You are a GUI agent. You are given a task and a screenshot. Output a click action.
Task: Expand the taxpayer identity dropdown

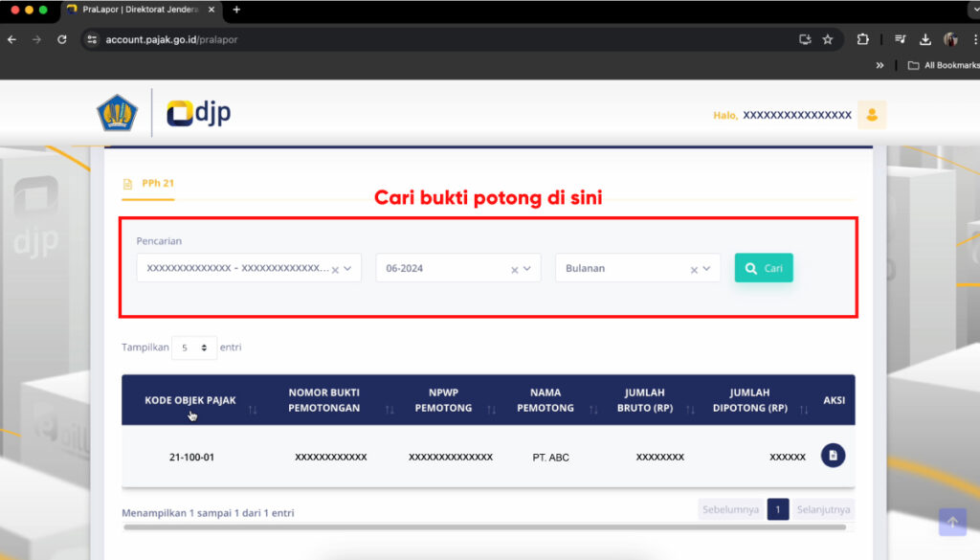(348, 269)
